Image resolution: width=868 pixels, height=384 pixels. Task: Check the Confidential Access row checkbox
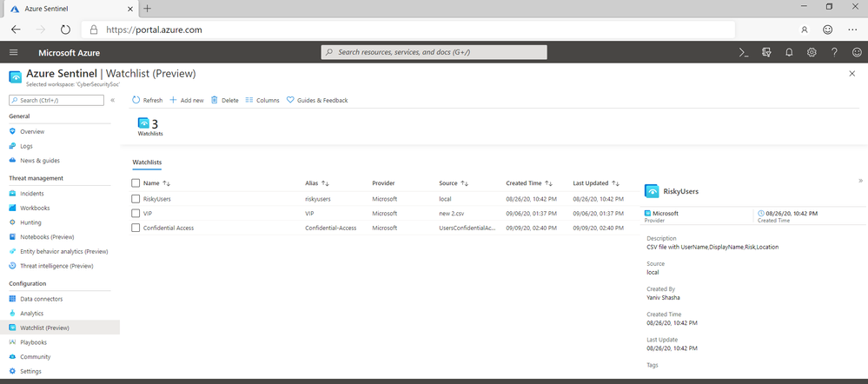coord(136,228)
